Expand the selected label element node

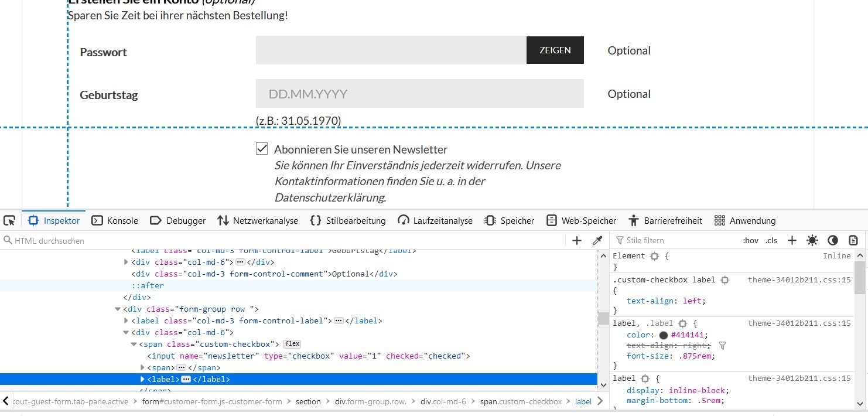(142, 379)
